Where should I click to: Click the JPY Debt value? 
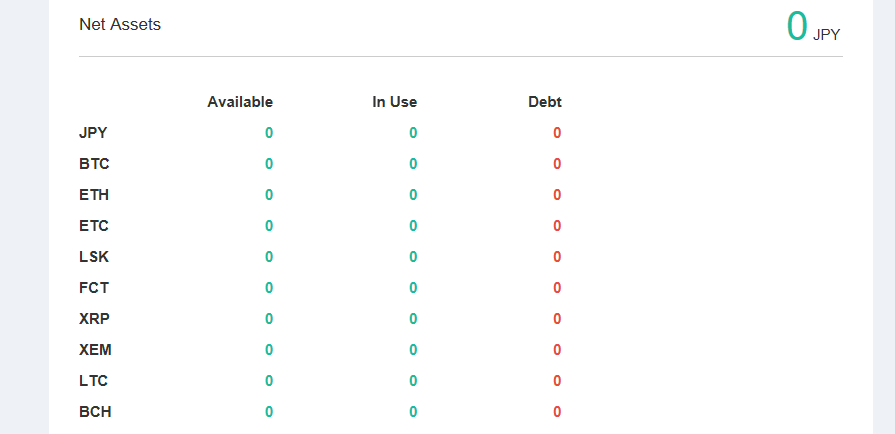point(557,133)
